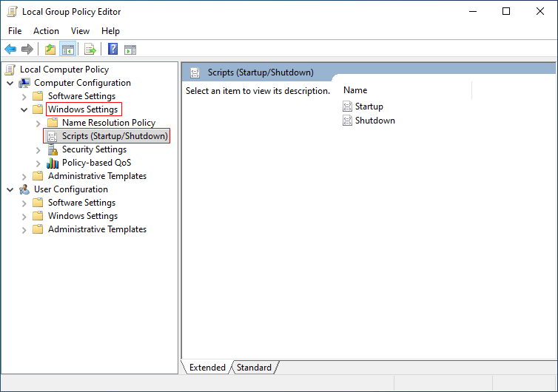558x392 pixels.
Task: Click the Export List toolbar icon
Action: [90, 49]
